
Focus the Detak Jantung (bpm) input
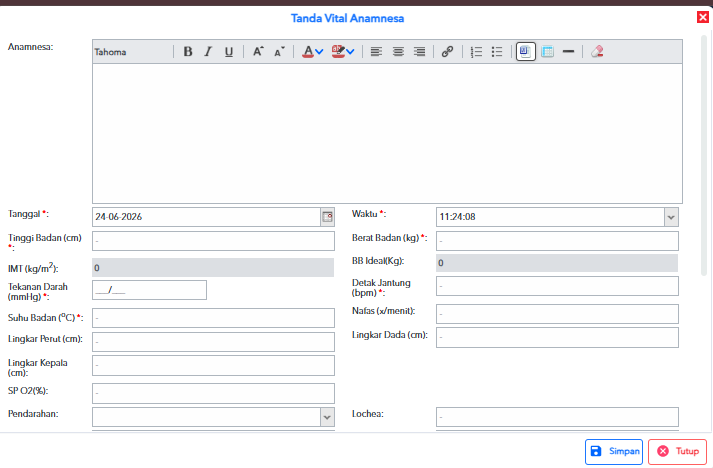click(557, 287)
